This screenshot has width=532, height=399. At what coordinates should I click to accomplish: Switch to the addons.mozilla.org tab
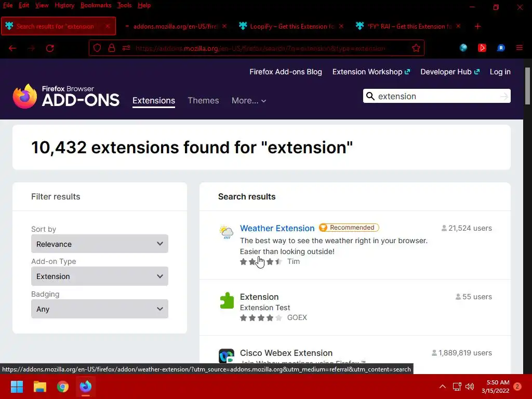pos(175,26)
